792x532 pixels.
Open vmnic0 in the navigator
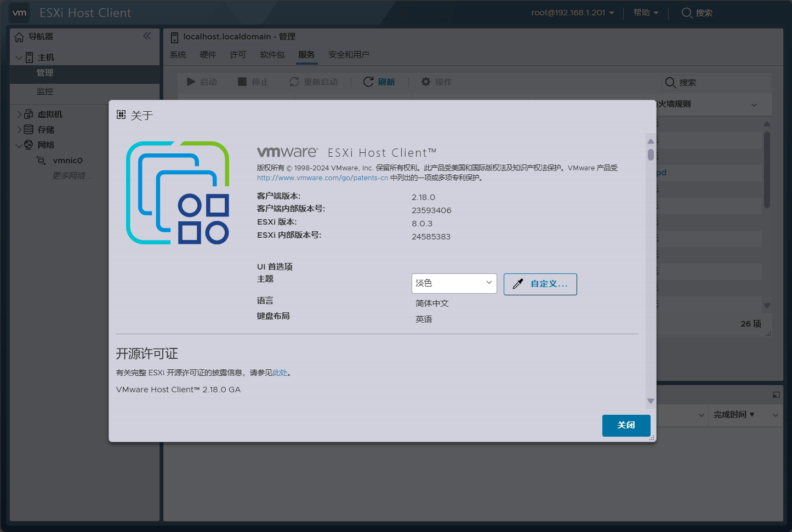(x=67, y=161)
